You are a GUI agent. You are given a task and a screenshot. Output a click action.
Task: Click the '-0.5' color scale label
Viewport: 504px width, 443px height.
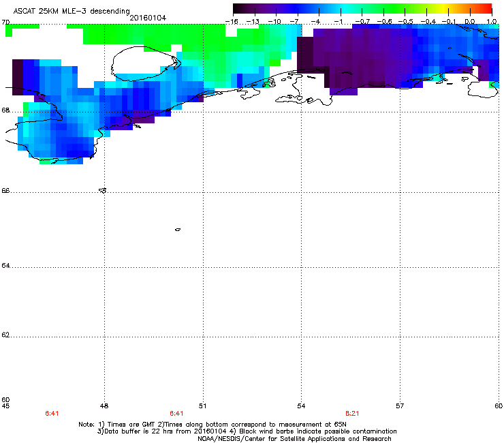[x=406, y=22]
